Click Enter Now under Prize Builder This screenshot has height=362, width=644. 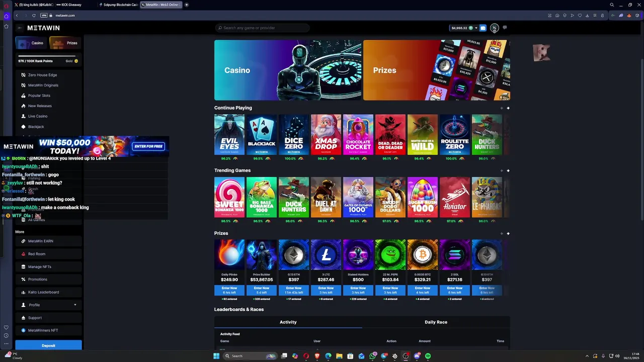click(x=262, y=290)
